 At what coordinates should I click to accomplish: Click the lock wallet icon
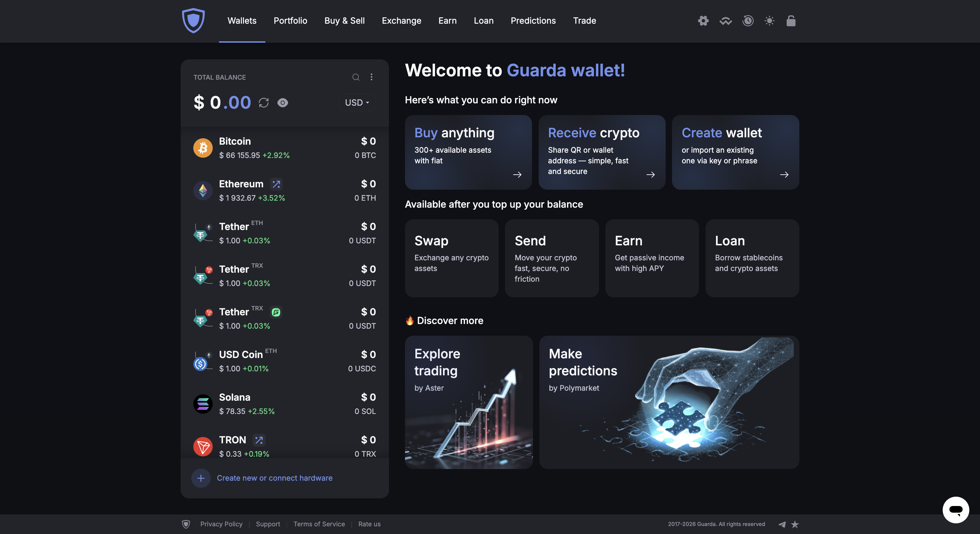click(791, 21)
